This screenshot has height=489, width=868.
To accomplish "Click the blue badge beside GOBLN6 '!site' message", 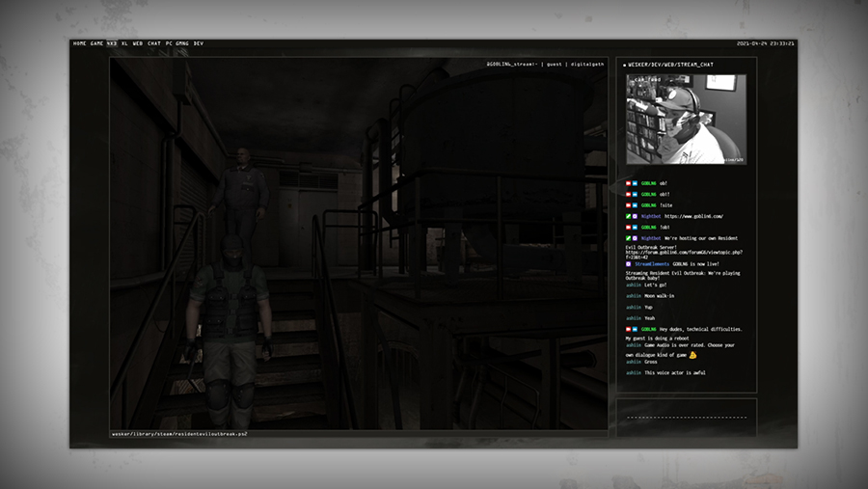I will click(635, 205).
